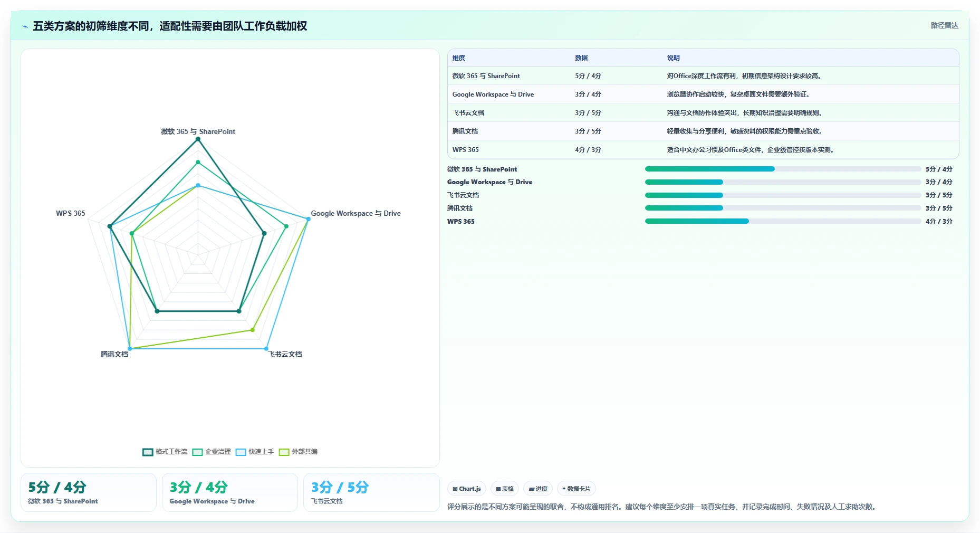The width and height of the screenshot is (980, 533).
Task: Click the Google Workspace progress bar
Action: (783, 182)
